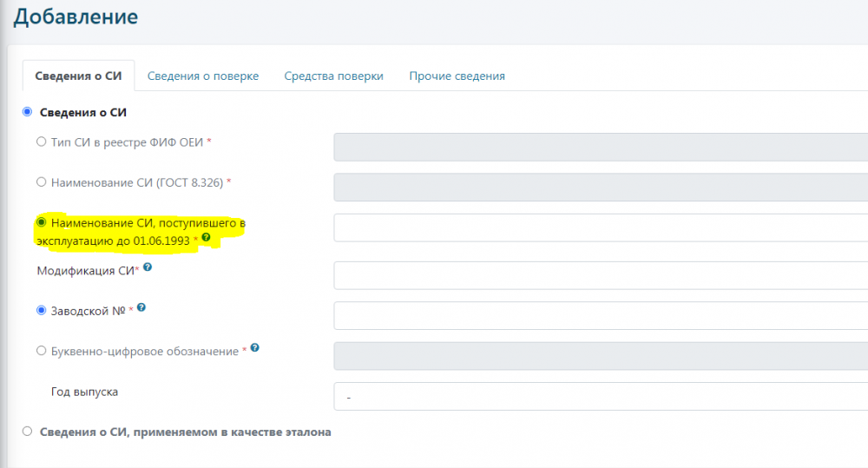
Task: Open help icon for Наименование СИ до 01.06.1993
Action: click(206, 236)
